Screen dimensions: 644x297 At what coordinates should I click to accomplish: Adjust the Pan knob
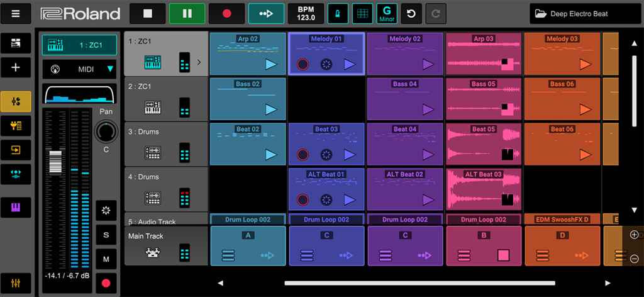tap(106, 132)
